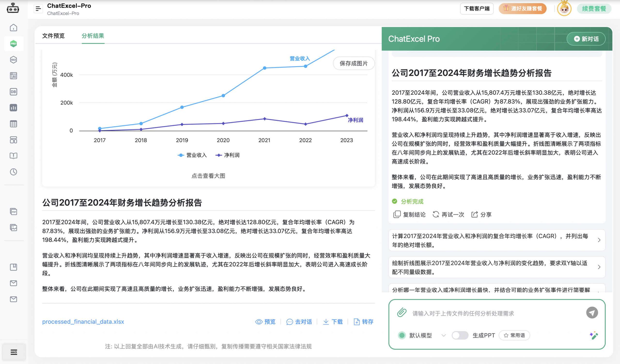
Task: Select the PRO icon in the sidebar
Action: [14, 44]
